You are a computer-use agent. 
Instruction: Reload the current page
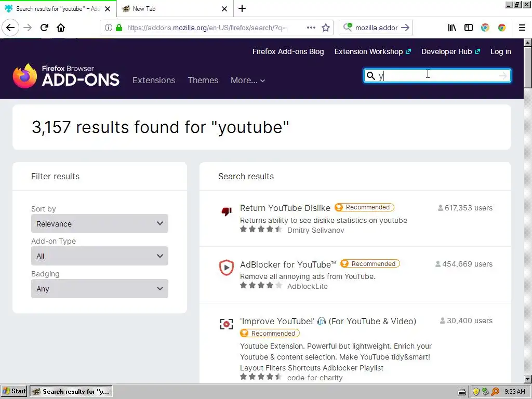point(44,28)
